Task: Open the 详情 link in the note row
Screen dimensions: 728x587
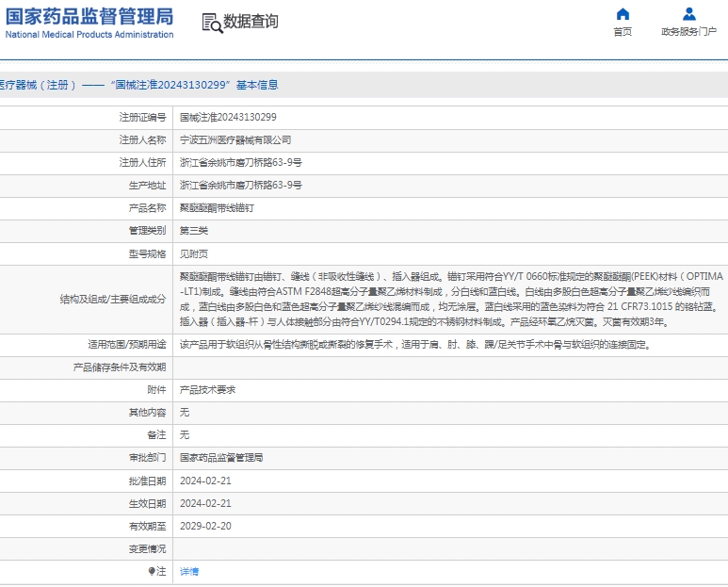Action: tap(189, 572)
